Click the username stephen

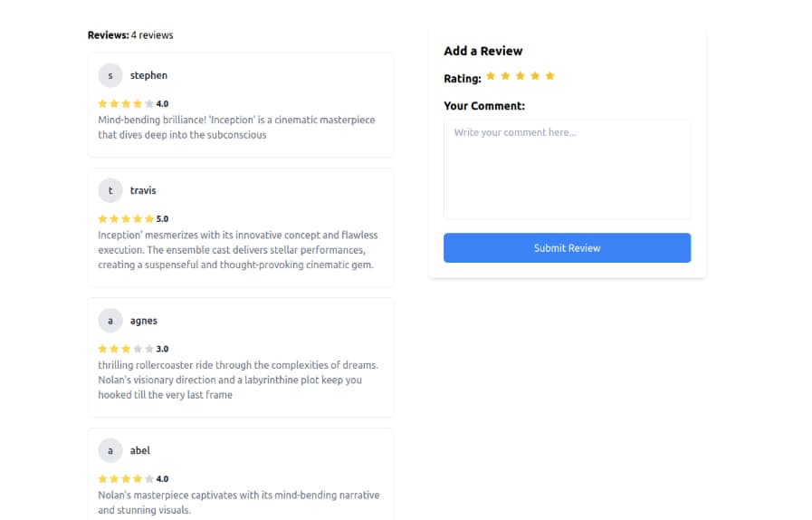tap(148, 75)
